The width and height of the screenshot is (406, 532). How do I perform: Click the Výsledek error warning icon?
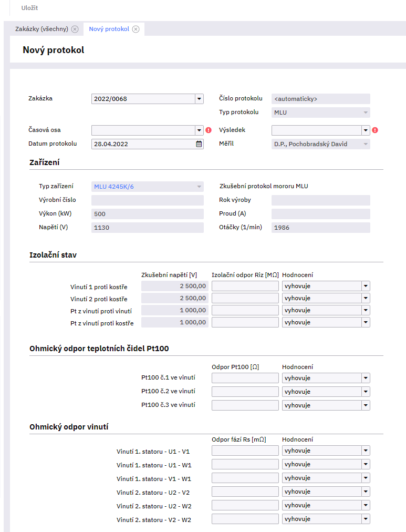[x=375, y=130]
